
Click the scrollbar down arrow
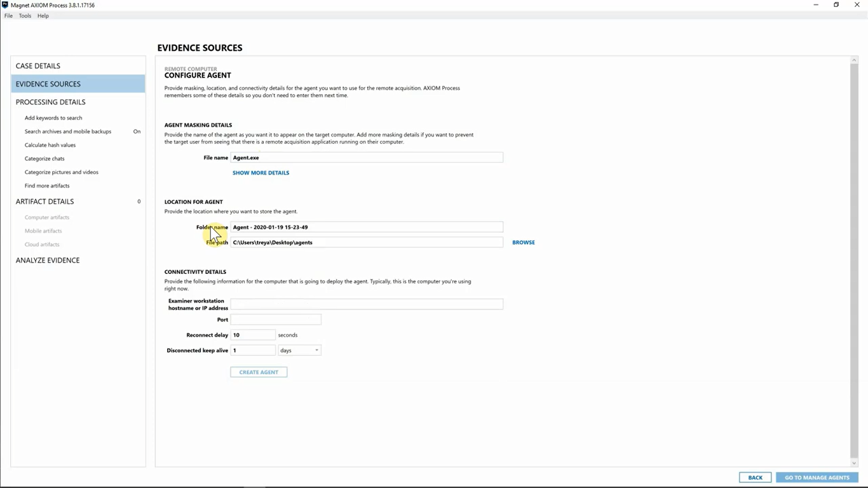tap(854, 463)
